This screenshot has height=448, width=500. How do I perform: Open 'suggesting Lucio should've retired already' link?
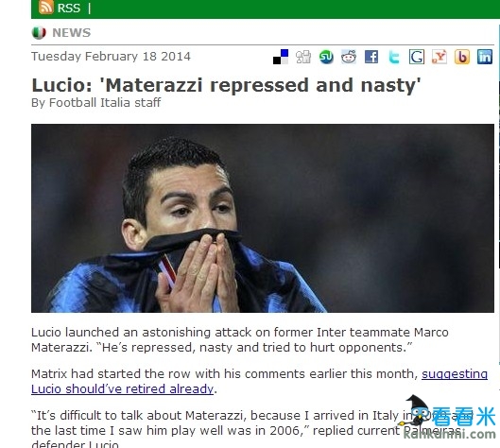point(259,381)
